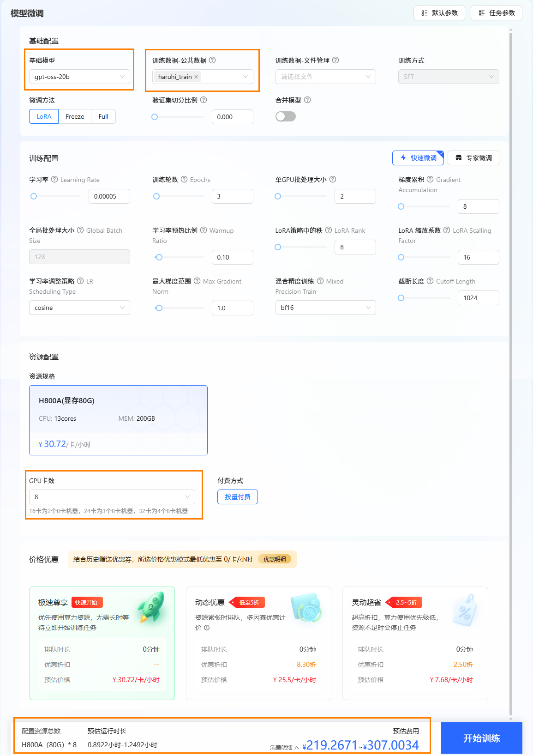The height and width of the screenshot is (756, 533).
Task: Click 默认参数 button
Action: [x=439, y=13]
